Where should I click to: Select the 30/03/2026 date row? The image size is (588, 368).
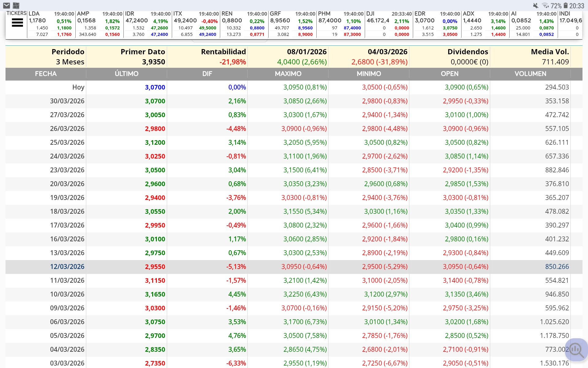[x=294, y=101]
